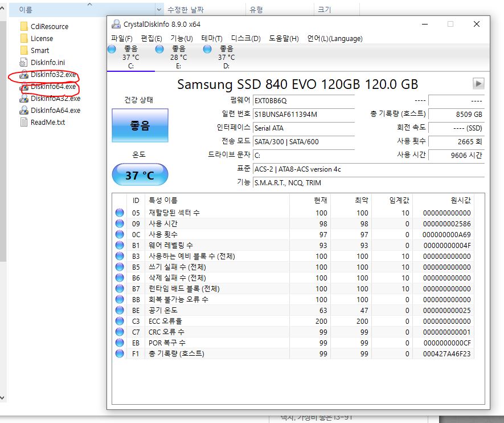Screen dimensions: 504x423
Task: Select the DiskInfo64.exe program icon
Action: click(24, 87)
